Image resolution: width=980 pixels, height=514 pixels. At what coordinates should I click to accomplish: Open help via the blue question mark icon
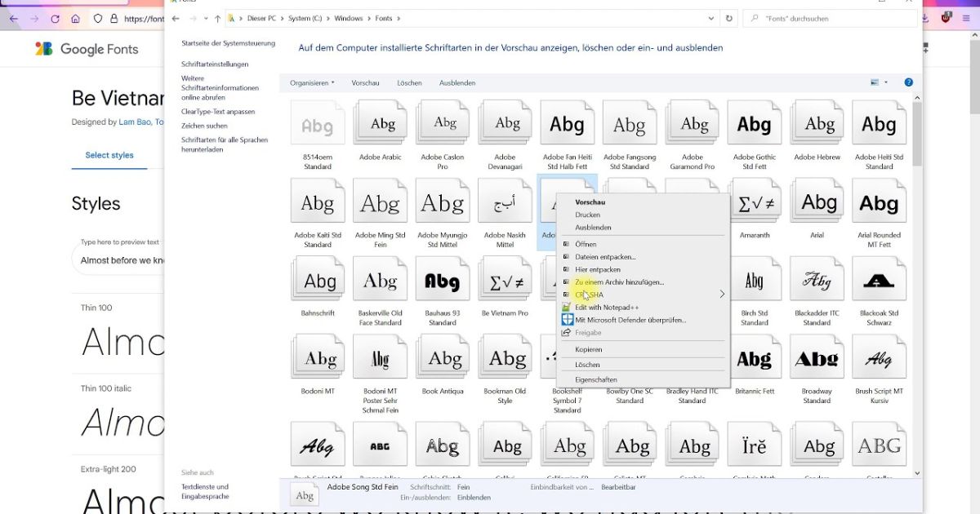pos(908,82)
